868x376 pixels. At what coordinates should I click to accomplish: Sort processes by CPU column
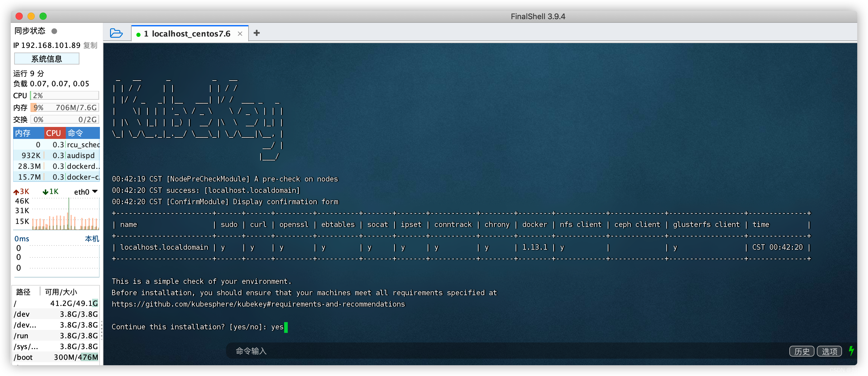coord(54,133)
